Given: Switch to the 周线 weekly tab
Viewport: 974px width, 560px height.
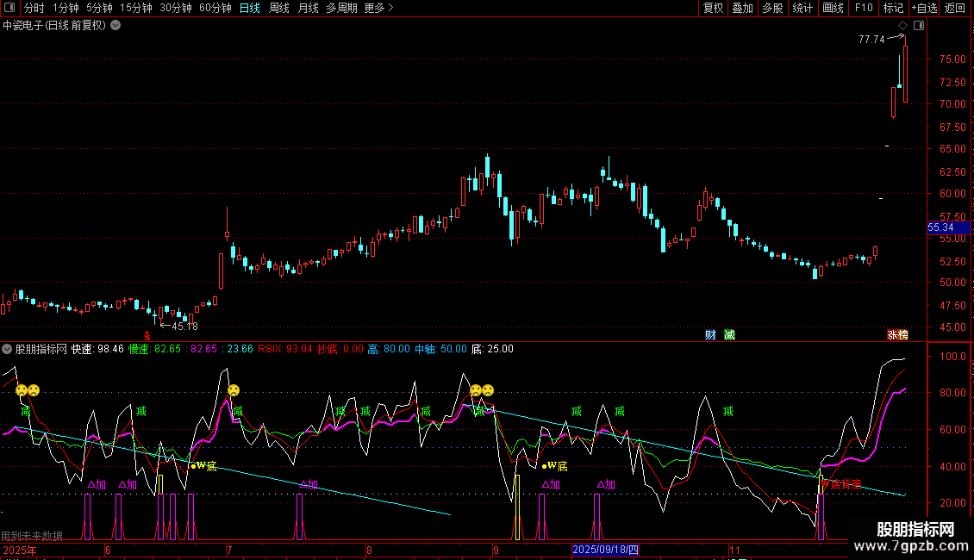Looking at the screenshot, I should pyautogui.click(x=279, y=9).
